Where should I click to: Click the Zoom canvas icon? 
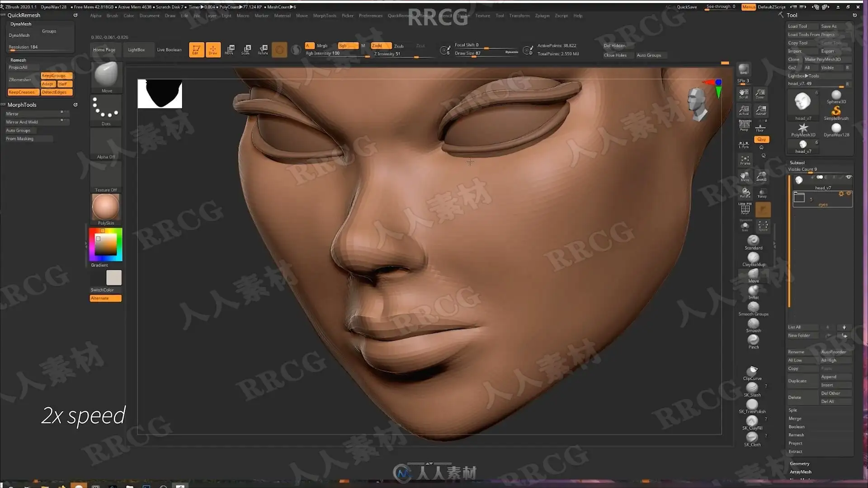(x=761, y=94)
